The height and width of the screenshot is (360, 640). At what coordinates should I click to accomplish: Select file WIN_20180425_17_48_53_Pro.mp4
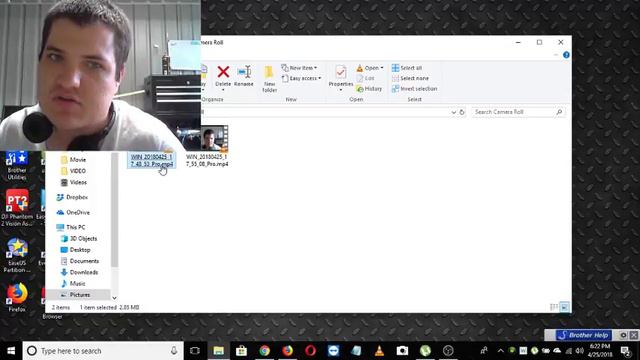[x=151, y=160]
